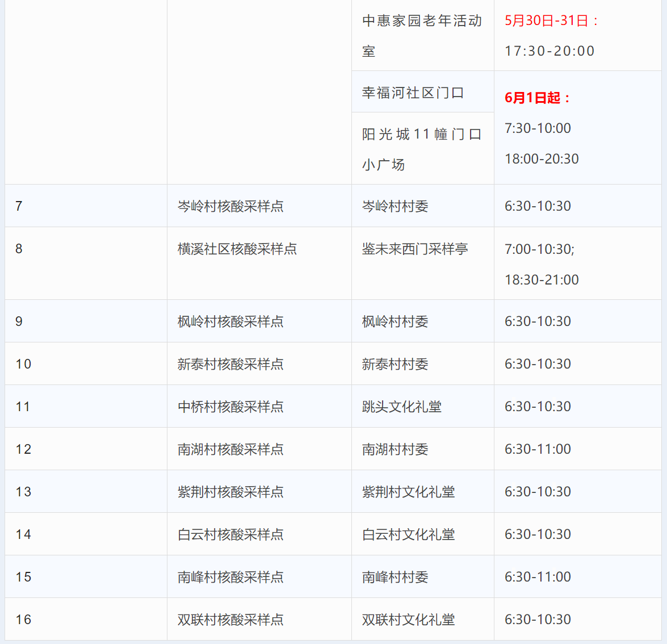This screenshot has width=667, height=644.
Task: Click the 横溪社区核酸采样点 name cell
Action: pos(237,249)
